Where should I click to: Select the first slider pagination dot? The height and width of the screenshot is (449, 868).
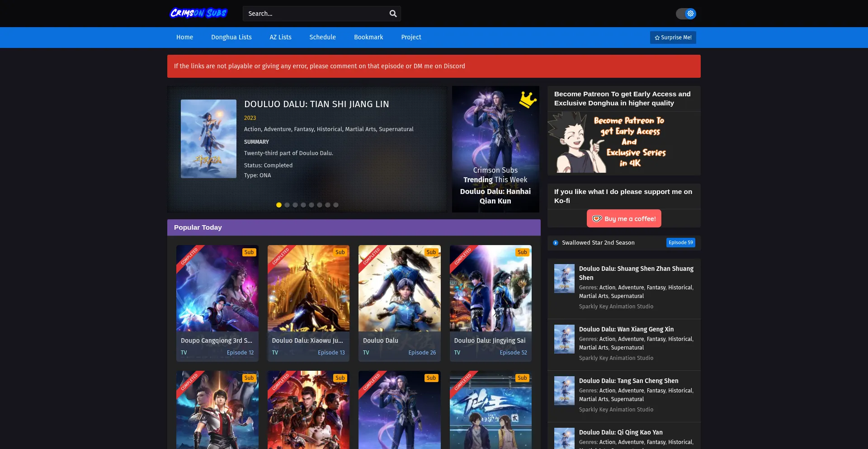279,205
